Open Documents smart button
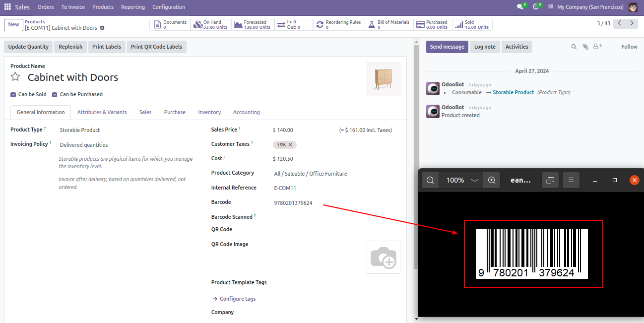 point(170,25)
